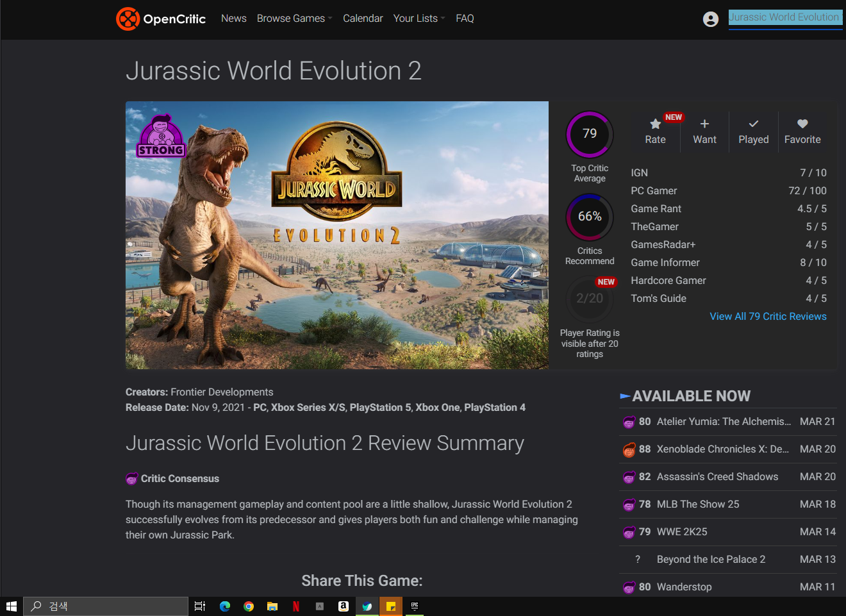Screen dimensions: 846x616
Task: Open the IGN 7/10 review
Action: tap(729, 173)
